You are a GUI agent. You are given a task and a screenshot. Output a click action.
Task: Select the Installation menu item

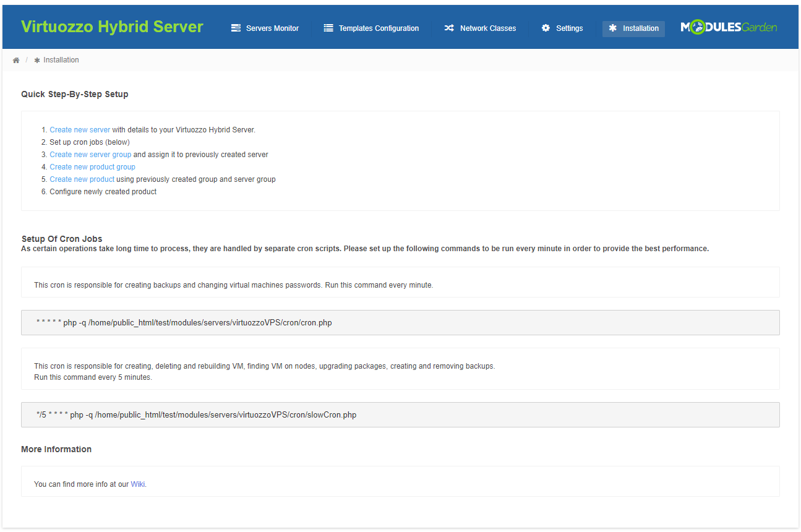(633, 28)
